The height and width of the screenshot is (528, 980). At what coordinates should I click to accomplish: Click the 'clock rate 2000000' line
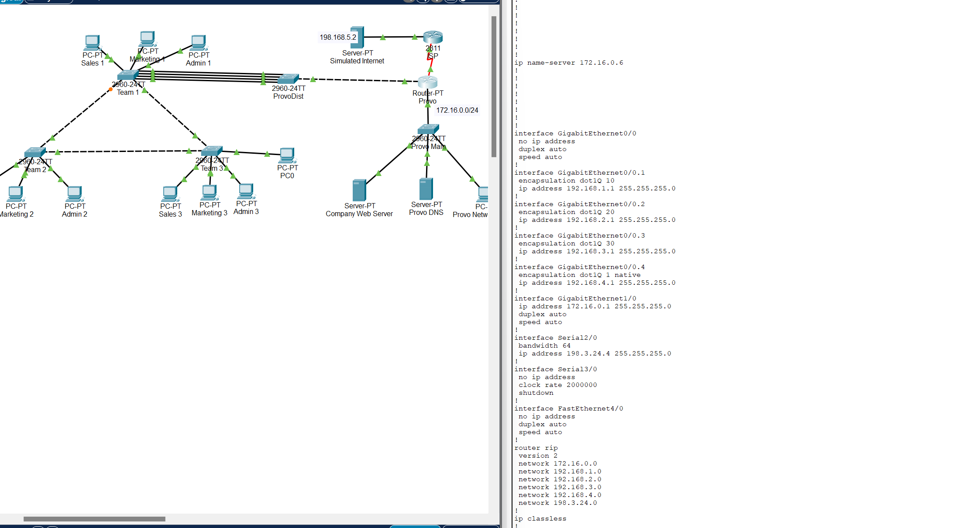[558, 385]
